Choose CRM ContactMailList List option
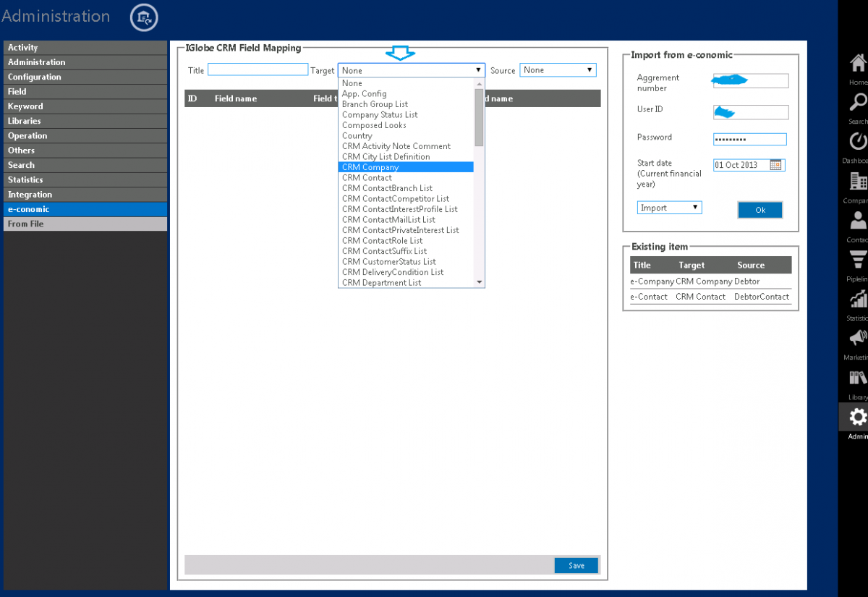The image size is (868, 597). pos(406,220)
